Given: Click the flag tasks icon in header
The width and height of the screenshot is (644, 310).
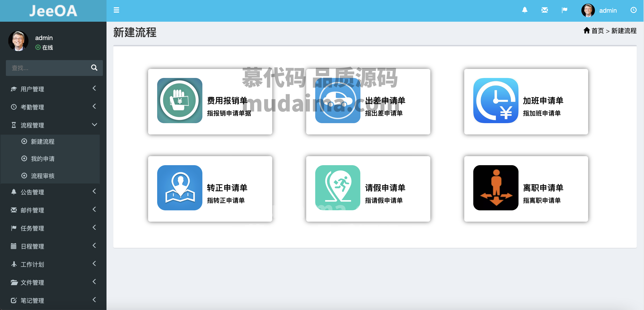Looking at the screenshot, I should click(x=564, y=10).
